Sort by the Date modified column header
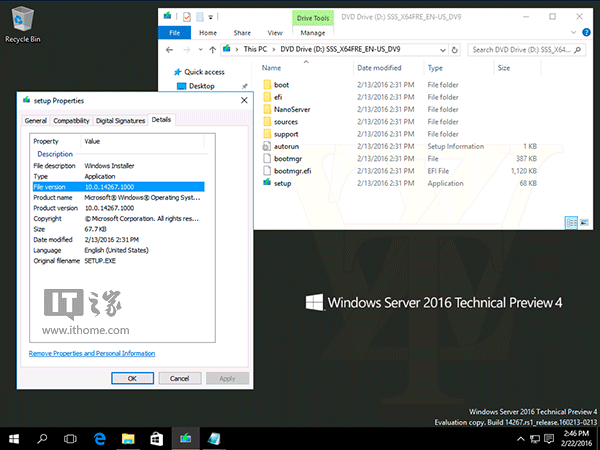The image size is (600, 450). [379, 68]
